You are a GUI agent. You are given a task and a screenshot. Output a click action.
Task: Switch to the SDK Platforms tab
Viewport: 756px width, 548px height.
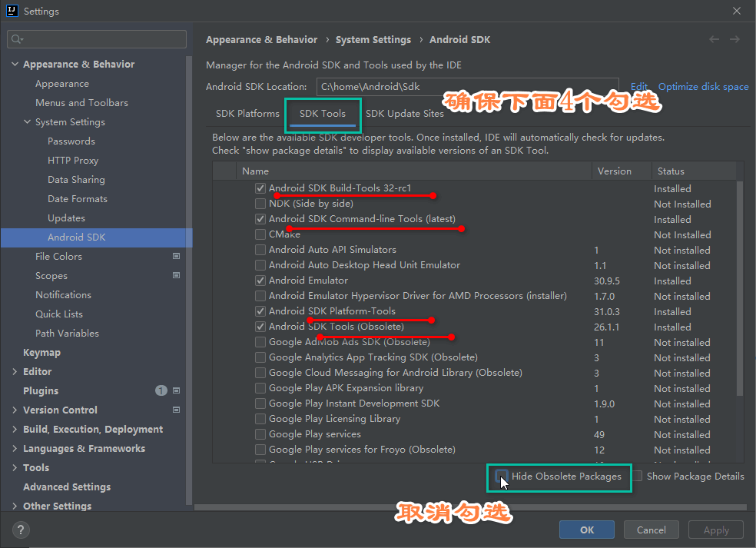click(247, 113)
